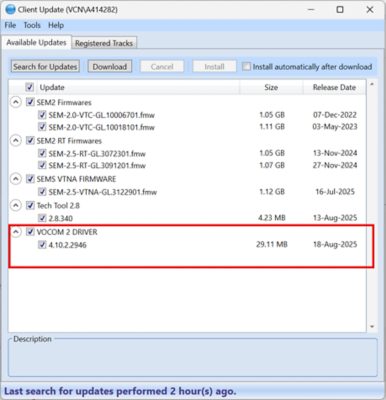Click the 07-Dec-2022 release date
This screenshot has height=400, width=386.
pyautogui.click(x=335, y=115)
